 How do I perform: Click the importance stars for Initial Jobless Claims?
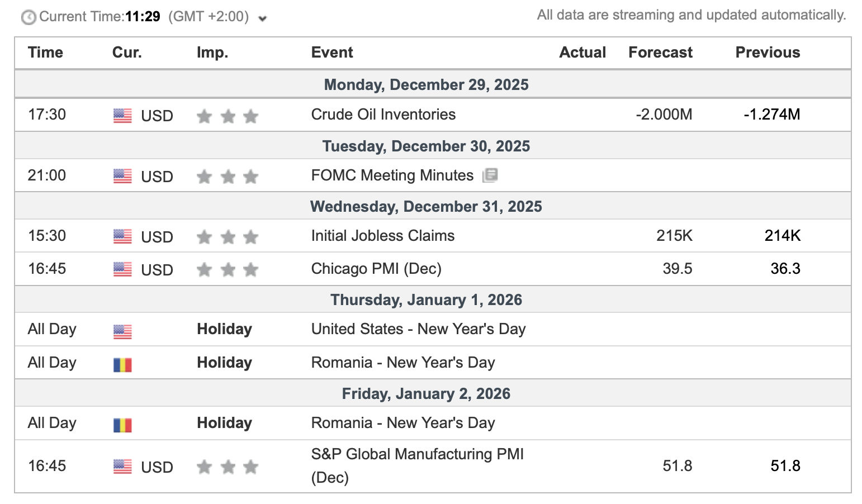point(228,237)
